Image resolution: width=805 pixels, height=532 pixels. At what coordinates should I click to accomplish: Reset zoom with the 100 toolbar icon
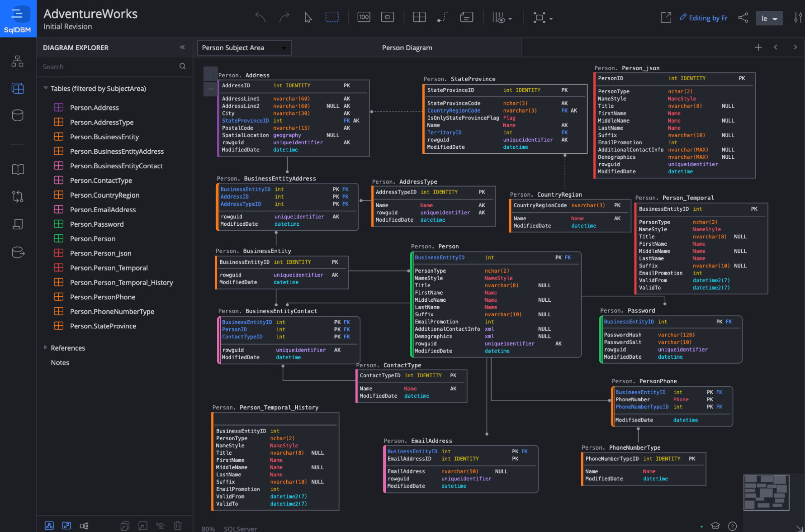pos(364,17)
